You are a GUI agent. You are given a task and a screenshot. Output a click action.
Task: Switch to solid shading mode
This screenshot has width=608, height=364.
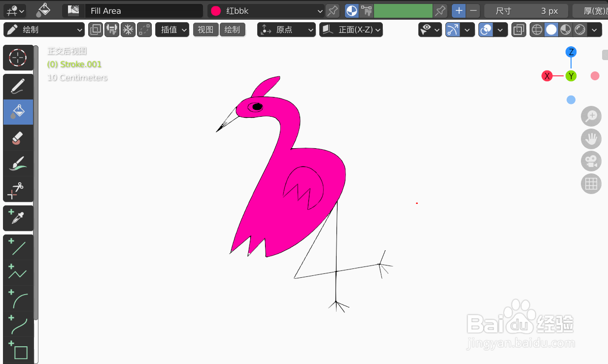551,30
